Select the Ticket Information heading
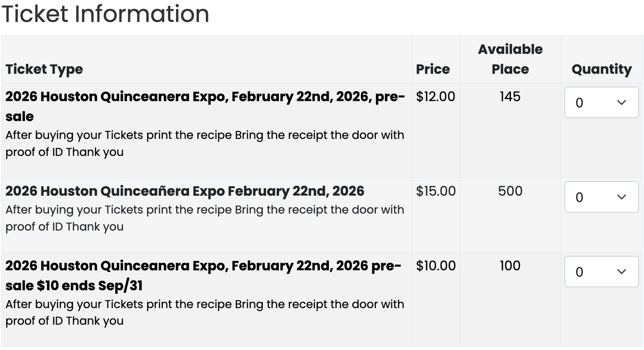Image resolution: width=644 pixels, height=350 pixels. coord(106,14)
